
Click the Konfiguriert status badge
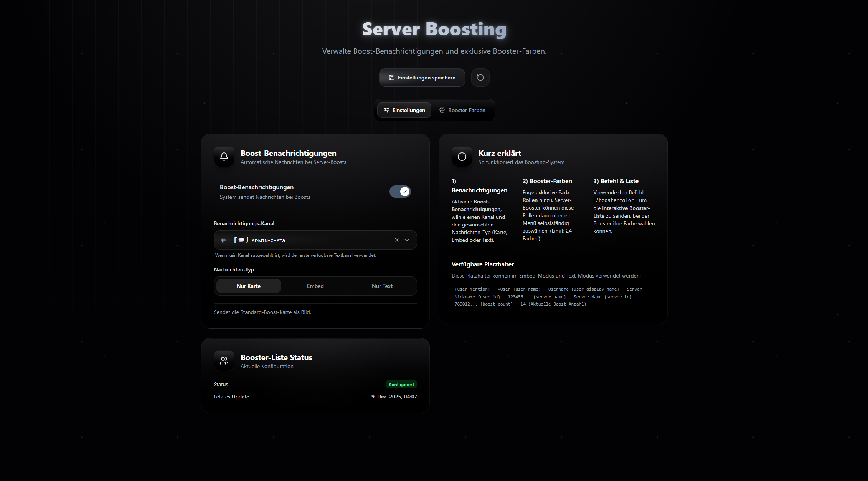click(x=401, y=384)
